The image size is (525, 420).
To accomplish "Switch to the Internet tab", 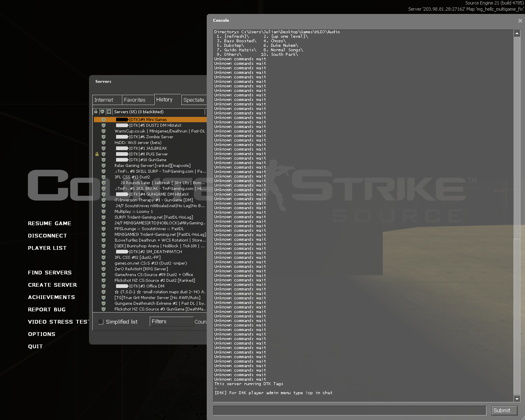I will (107, 100).
